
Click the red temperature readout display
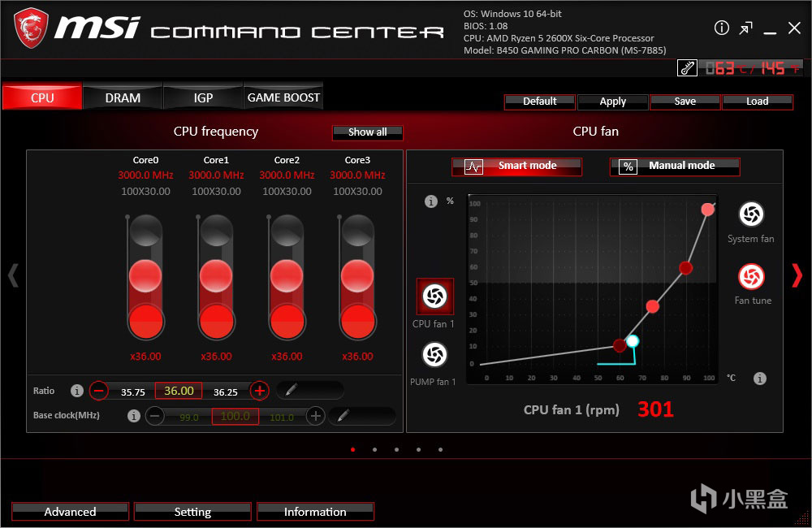[x=751, y=68]
